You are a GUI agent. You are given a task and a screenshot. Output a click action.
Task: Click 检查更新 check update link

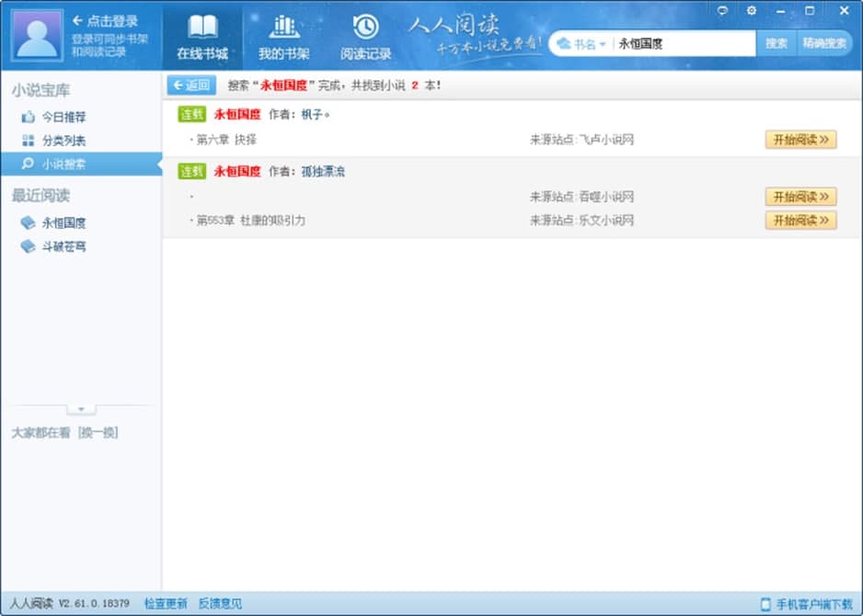click(x=166, y=604)
